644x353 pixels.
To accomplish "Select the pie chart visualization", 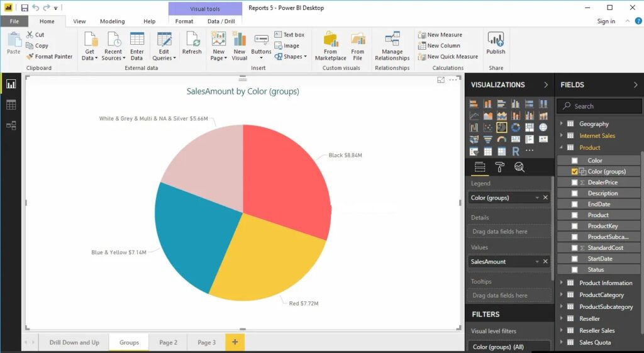I will [501, 127].
